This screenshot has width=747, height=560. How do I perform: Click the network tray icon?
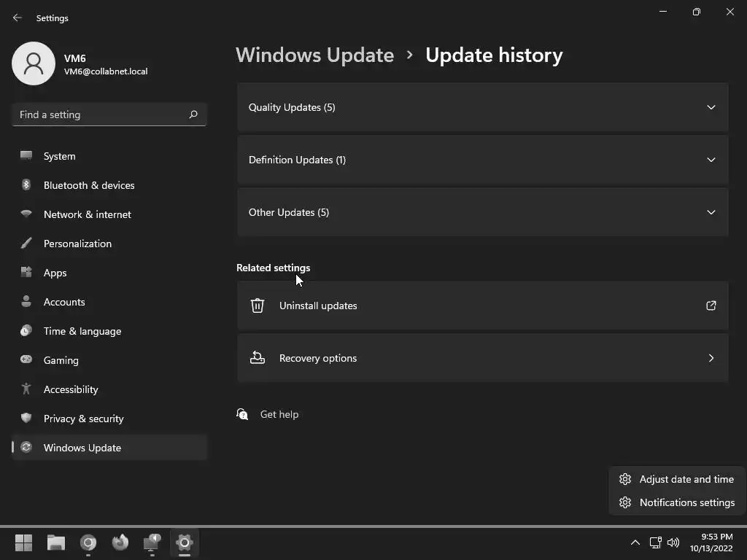[656, 542]
